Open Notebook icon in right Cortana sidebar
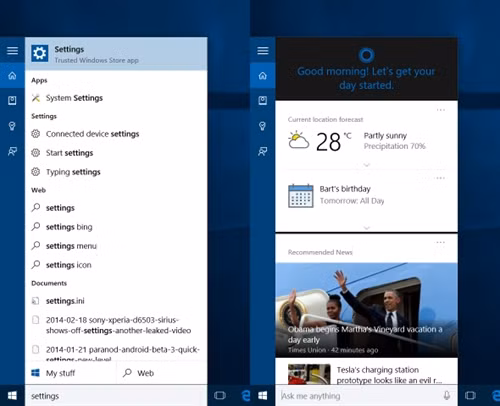This screenshot has width=500, height=406. (263, 100)
